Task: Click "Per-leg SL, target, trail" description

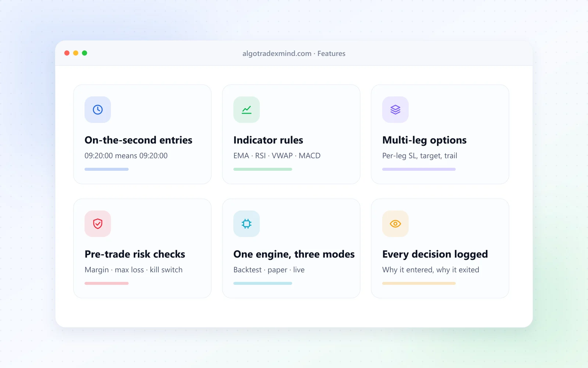Action: coord(420,156)
